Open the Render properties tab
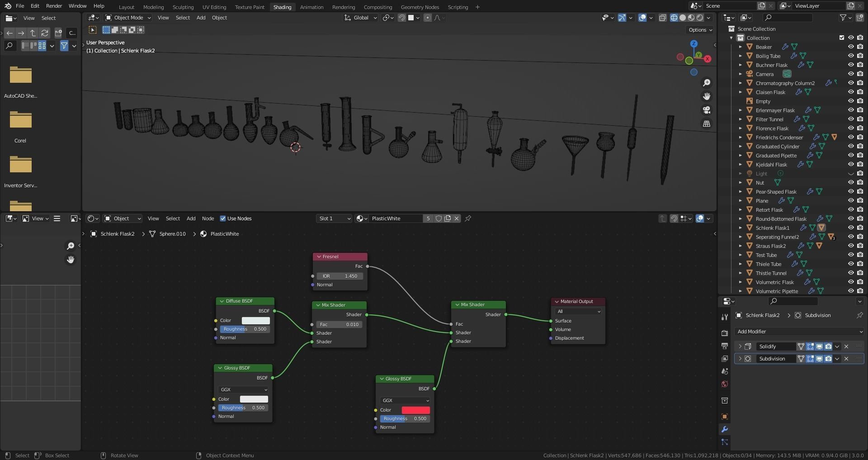This screenshot has height=460, width=868. click(x=724, y=333)
